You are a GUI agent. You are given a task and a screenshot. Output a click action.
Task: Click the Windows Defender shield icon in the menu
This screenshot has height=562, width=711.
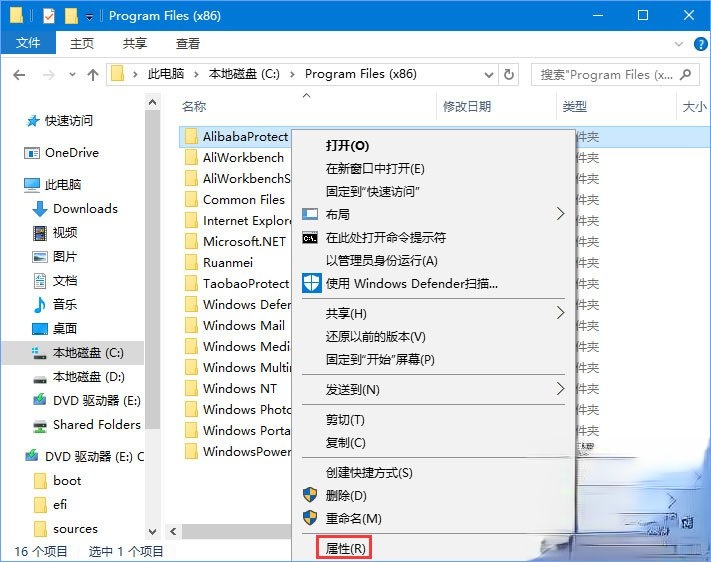tap(312, 283)
